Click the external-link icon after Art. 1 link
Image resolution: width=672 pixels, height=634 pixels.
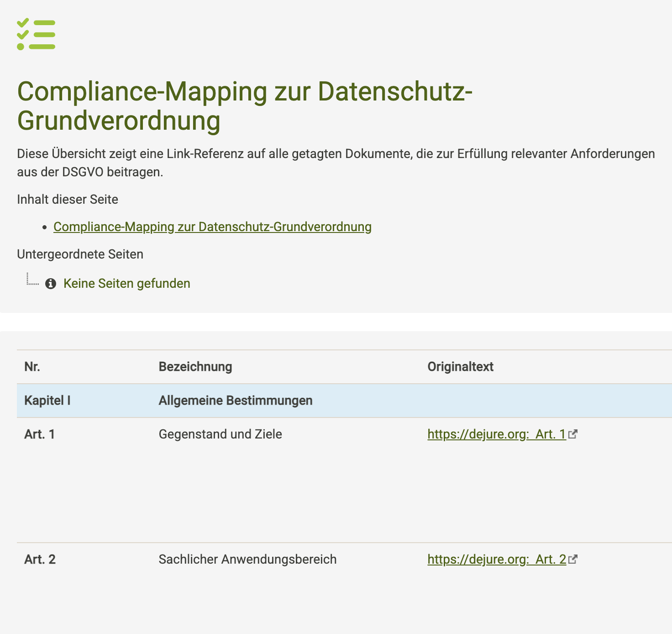[x=573, y=434]
